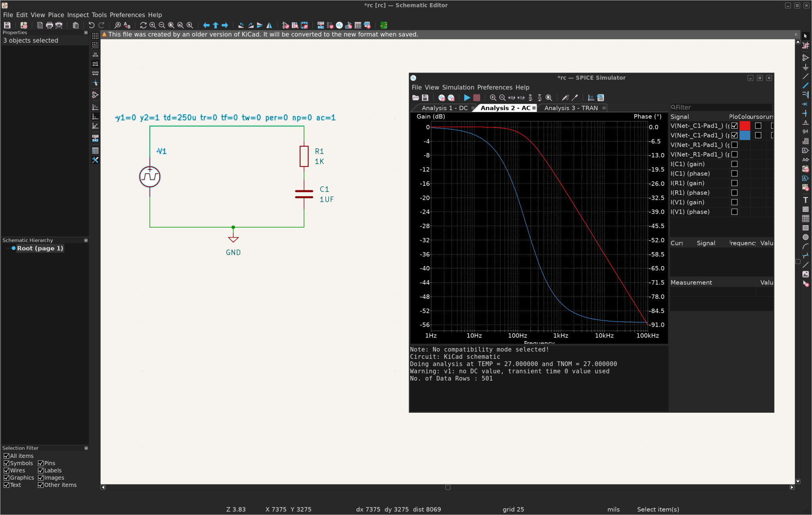Check the I(V1) (phase) plot checkbox
Image resolution: width=812 pixels, height=515 pixels.
[734, 212]
